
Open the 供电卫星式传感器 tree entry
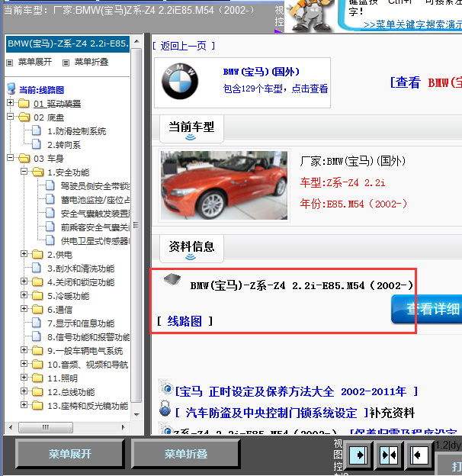(x=95, y=241)
